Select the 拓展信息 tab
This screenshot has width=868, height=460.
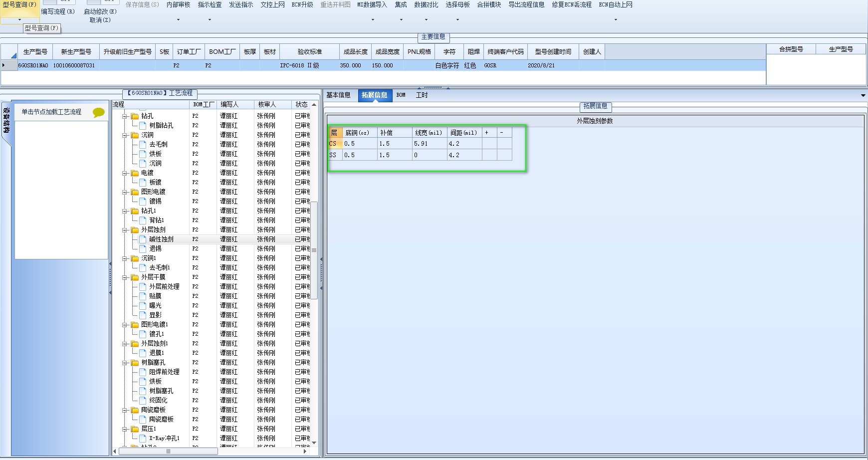pyautogui.click(x=375, y=95)
